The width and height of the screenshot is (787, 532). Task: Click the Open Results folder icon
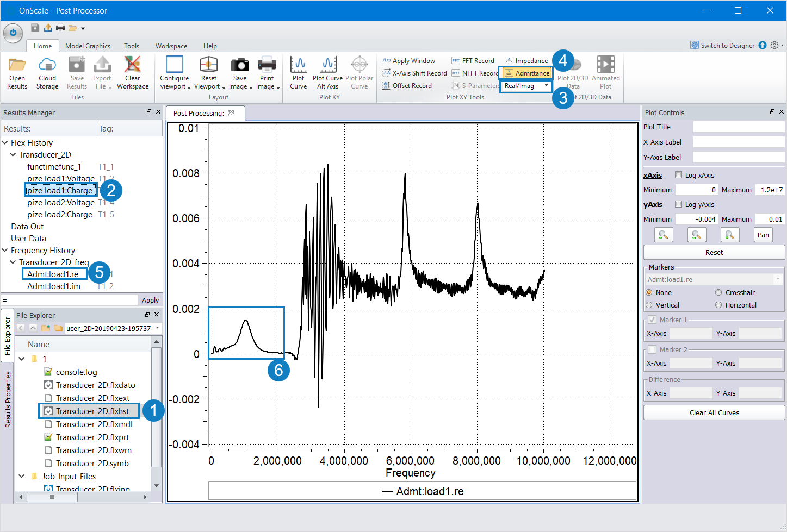pos(17,65)
